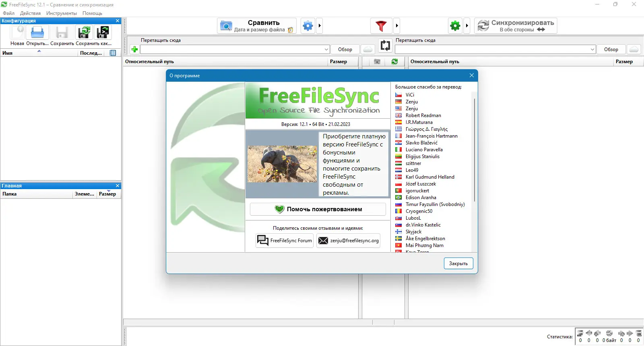Click Обзор for the left folder
644x346 pixels.
coord(345,49)
